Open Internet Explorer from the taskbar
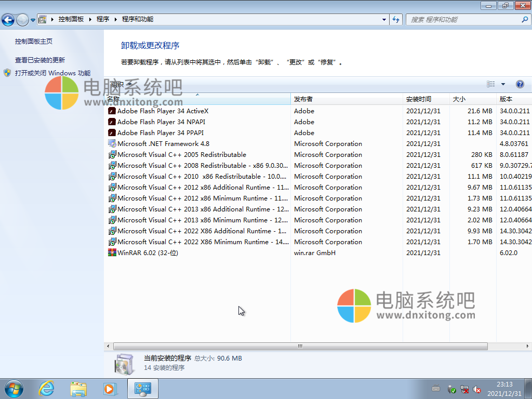532x399 pixels. 47,388
